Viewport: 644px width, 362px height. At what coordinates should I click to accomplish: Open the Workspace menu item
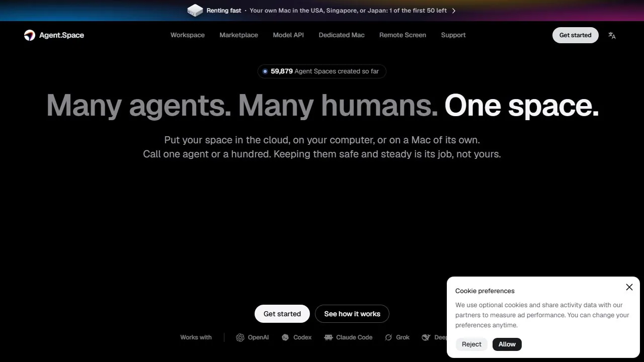188,35
